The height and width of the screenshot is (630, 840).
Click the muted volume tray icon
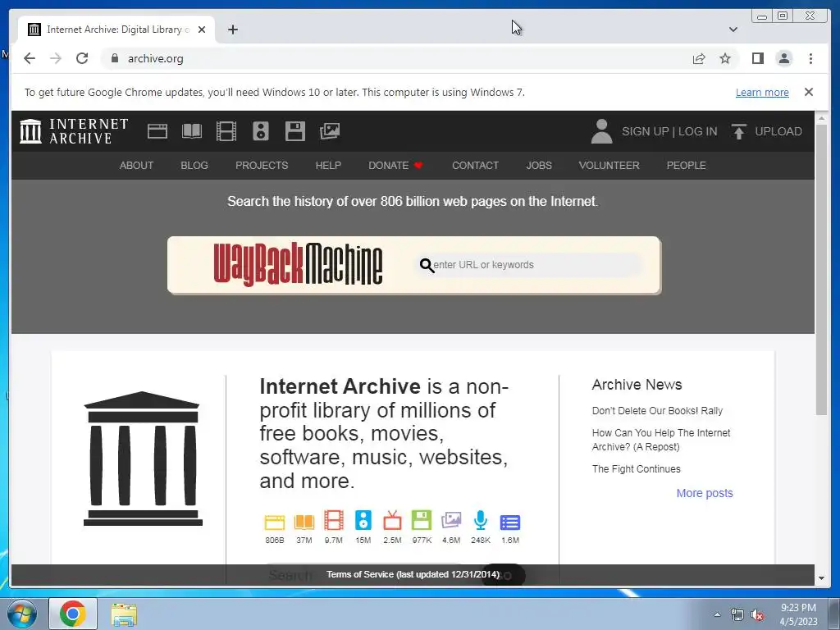pyautogui.click(x=757, y=614)
